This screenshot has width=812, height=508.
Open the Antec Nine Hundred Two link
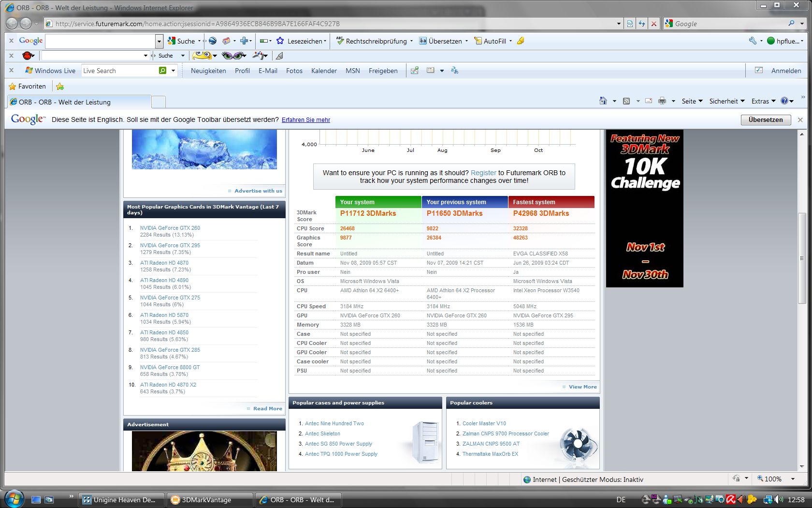[334, 423]
